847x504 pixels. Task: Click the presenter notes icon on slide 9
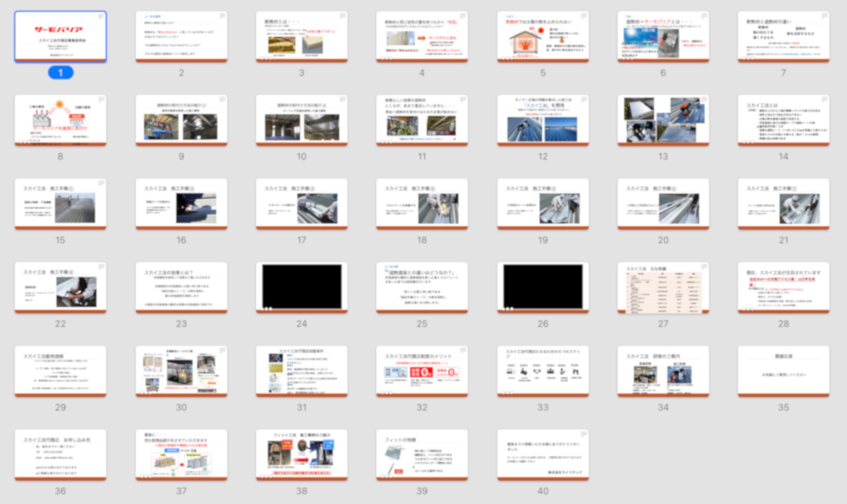[222, 99]
